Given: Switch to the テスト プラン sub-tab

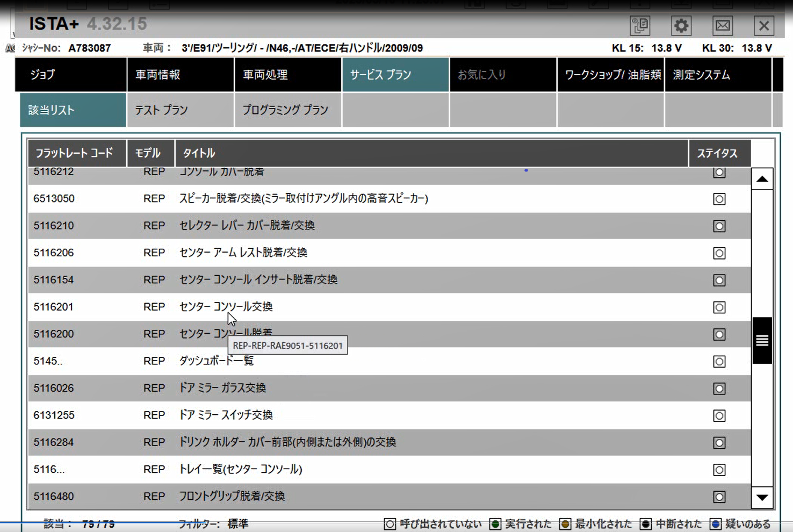Looking at the screenshot, I should coord(181,110).
